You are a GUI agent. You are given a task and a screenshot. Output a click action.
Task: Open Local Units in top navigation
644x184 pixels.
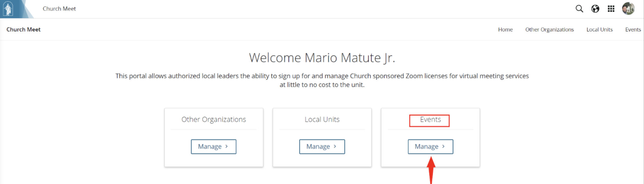coord(599,29)
